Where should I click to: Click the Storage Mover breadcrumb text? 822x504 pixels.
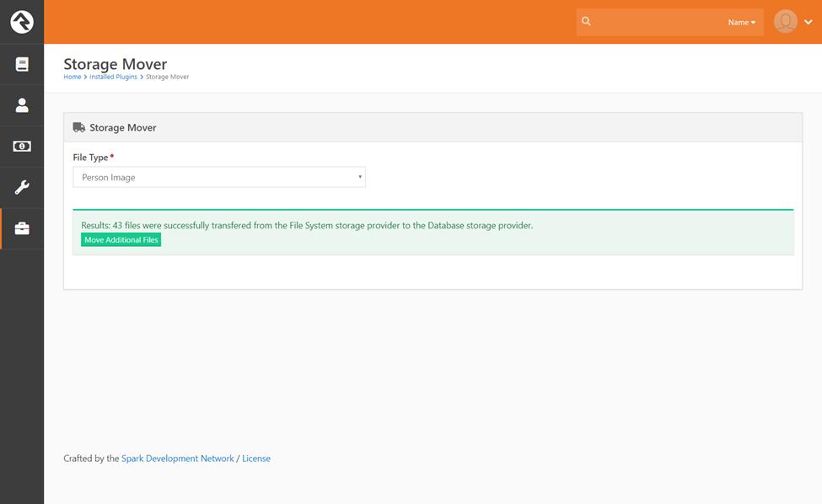[167, 77]
